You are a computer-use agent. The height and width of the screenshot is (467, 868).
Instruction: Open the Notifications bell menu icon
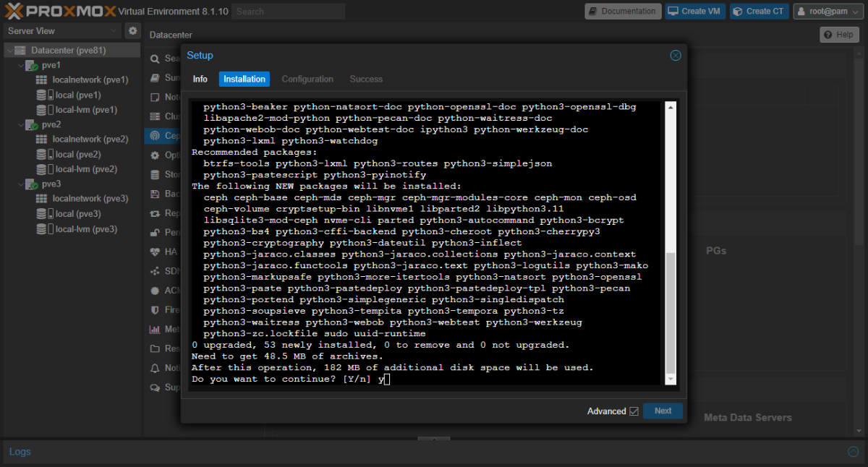(155, 368)
